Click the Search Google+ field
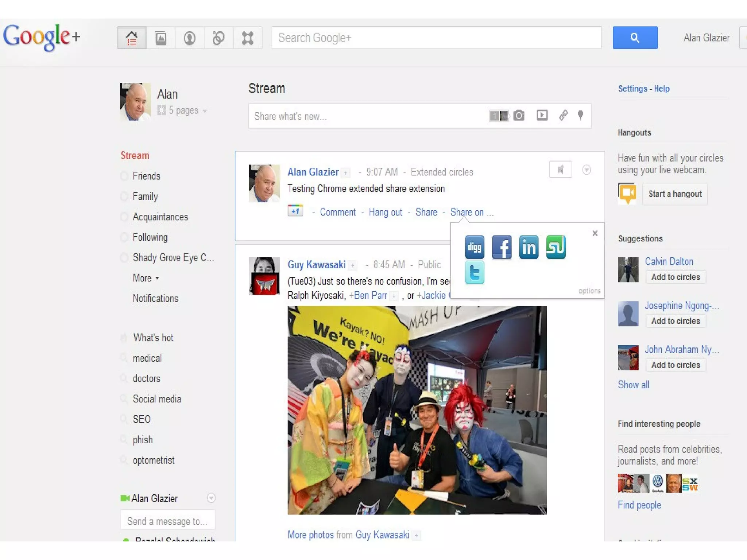 tap(436, 38)
